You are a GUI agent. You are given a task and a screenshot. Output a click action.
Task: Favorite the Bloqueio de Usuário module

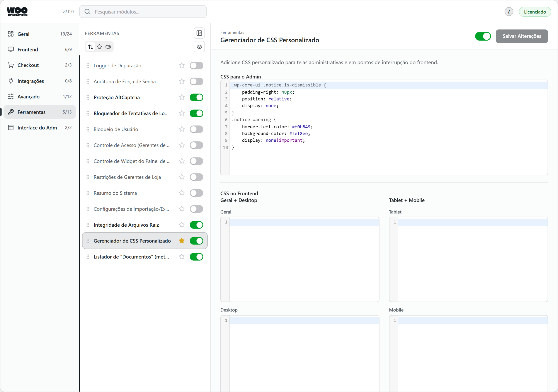(182, 129)
